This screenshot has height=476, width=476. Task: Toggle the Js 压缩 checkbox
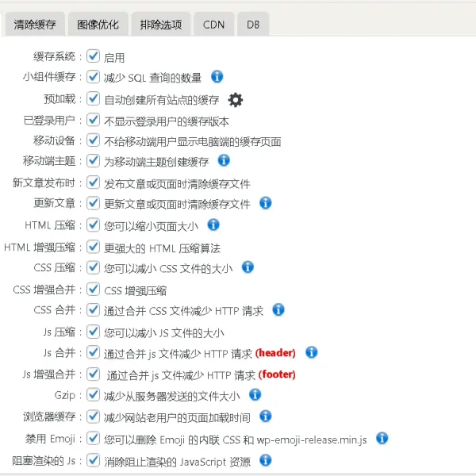[93, 332]
